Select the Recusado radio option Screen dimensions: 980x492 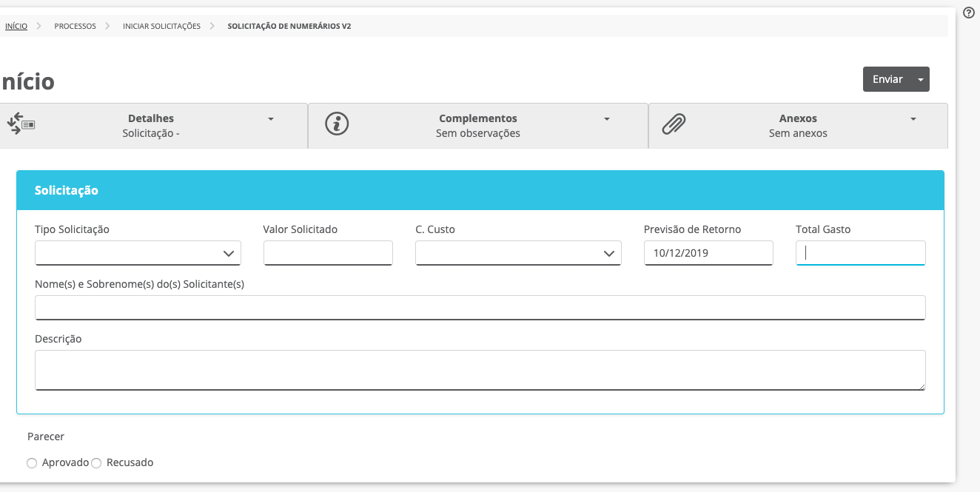pos(96,463)
